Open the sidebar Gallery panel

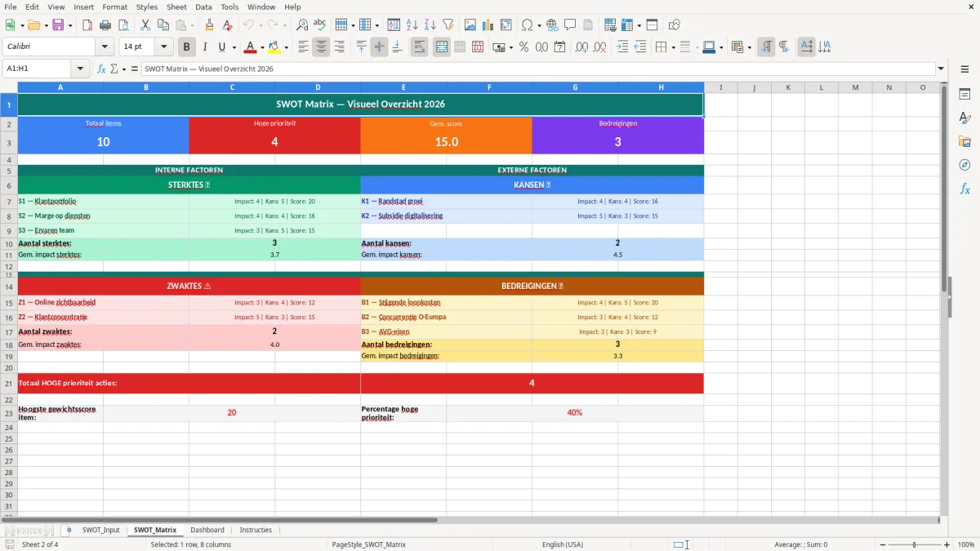pyautogui.click(x=964, y=142)
